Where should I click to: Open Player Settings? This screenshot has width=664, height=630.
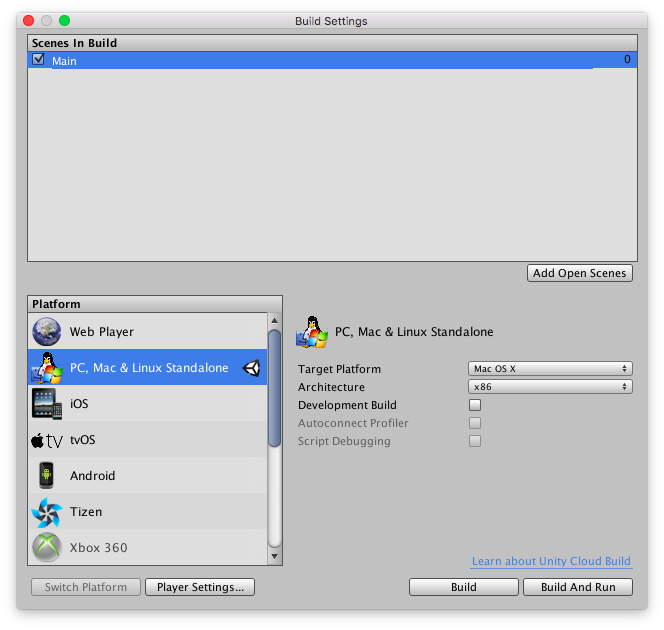pyautogui.click(x=200, y=587)
